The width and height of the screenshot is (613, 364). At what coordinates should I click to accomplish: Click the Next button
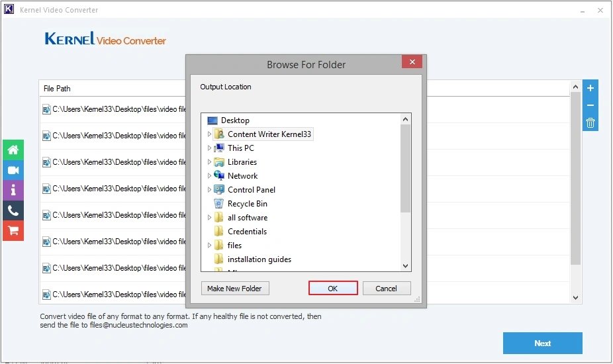[x=542, y=343]
